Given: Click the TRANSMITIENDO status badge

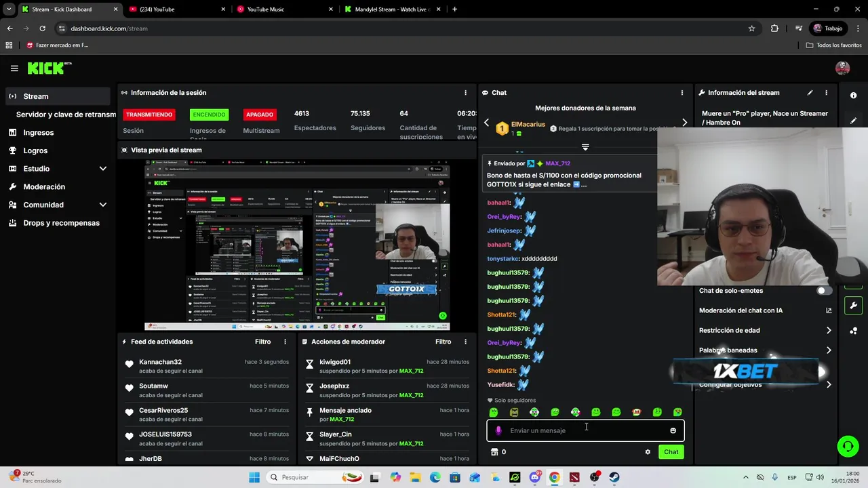Looking at the screenshot, I should [x=149, y=115].
